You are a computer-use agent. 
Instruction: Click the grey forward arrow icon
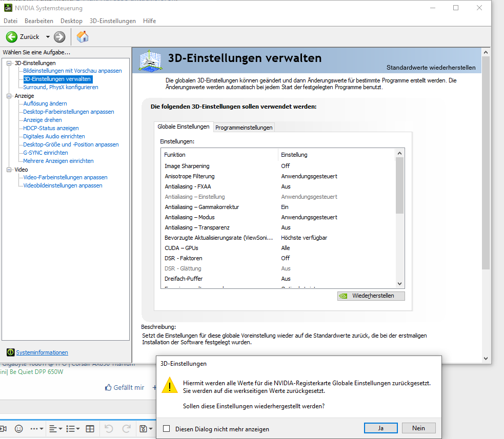pos(59,37)
